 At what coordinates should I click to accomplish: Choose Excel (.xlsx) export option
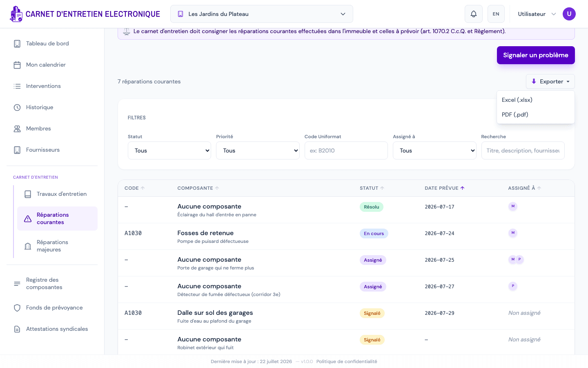536,100
